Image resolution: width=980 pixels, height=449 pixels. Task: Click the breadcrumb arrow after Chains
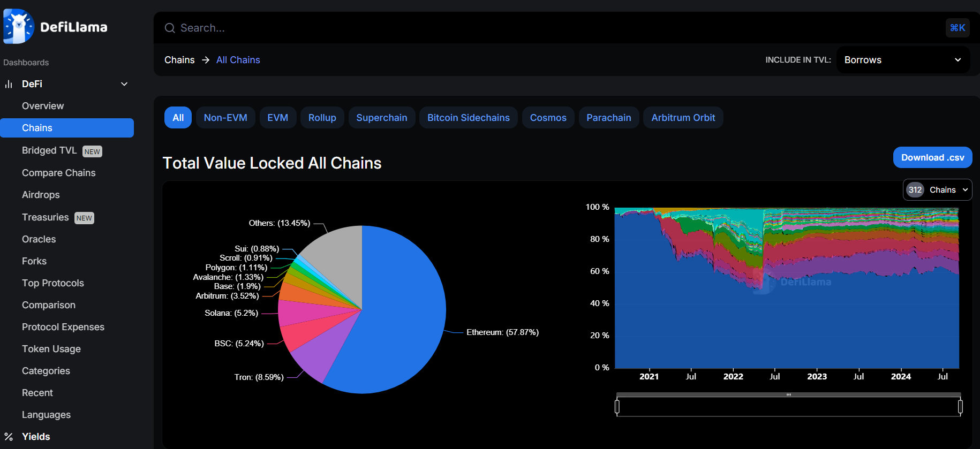pyautogui.click(x=206, y=60)
